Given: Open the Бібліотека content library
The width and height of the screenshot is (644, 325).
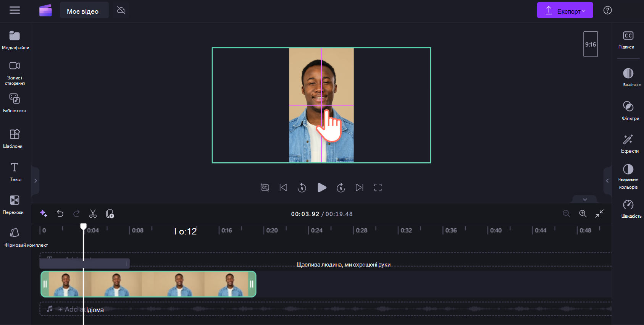Looking at the screenshot, I should pos(15,103).
